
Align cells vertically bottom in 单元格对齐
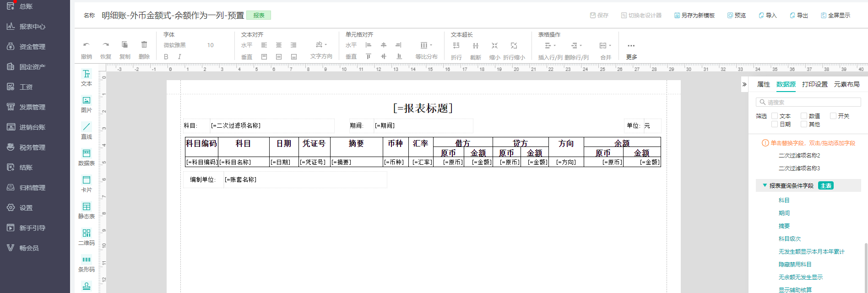(399, 56)
